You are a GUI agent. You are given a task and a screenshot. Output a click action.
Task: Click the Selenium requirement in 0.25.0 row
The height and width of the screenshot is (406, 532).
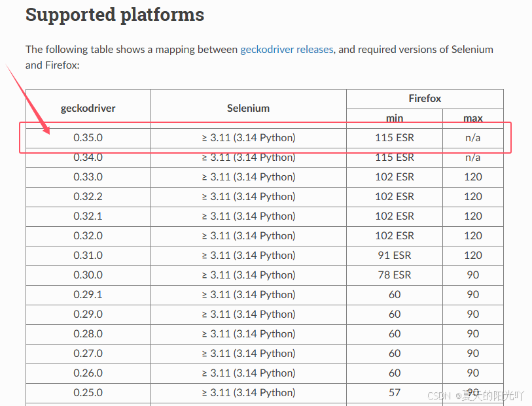(x=249, y=393)
